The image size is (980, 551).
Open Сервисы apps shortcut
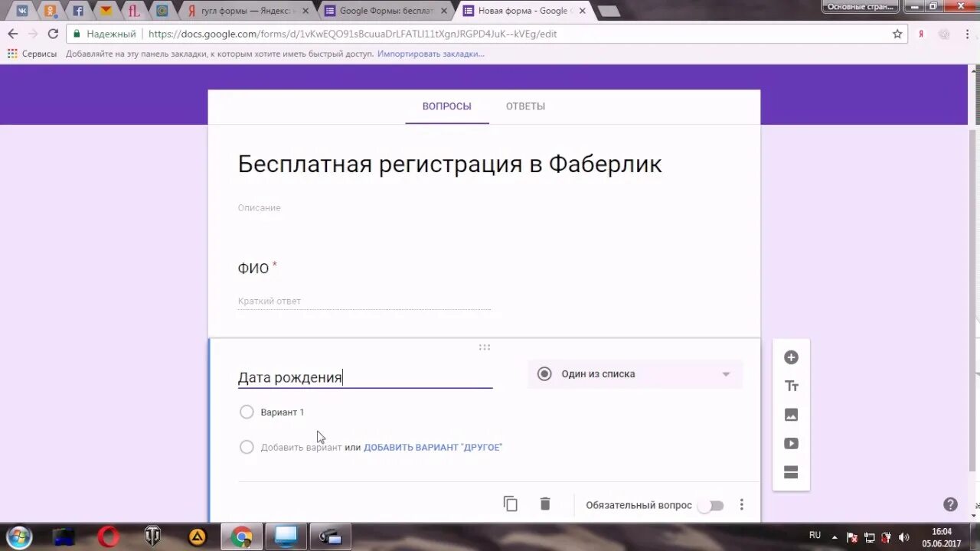[32, 54]
